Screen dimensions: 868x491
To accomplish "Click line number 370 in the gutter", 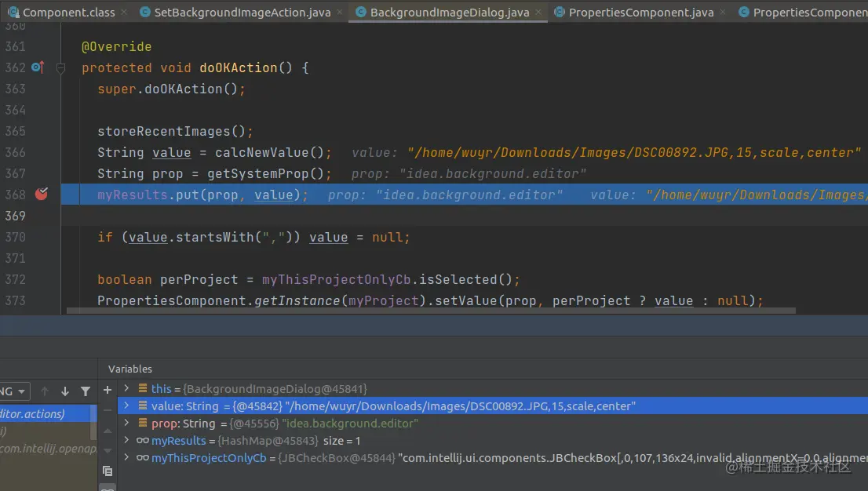I will (16, 237).
